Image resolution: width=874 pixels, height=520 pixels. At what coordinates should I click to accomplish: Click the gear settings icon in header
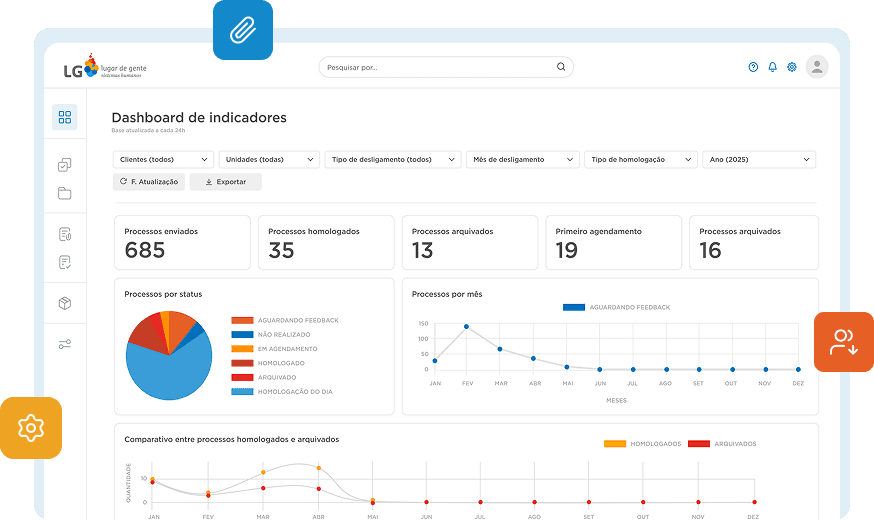pos(792,67)
